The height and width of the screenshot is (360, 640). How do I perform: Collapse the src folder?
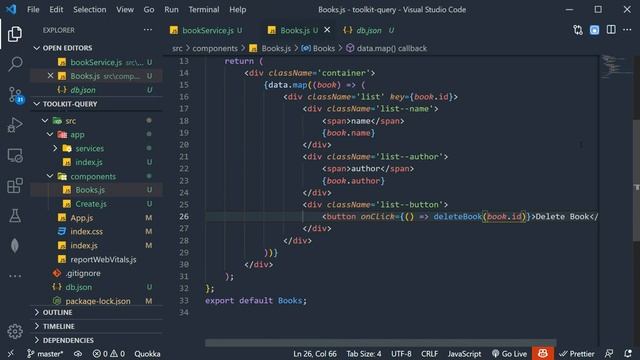coord(45,121)
